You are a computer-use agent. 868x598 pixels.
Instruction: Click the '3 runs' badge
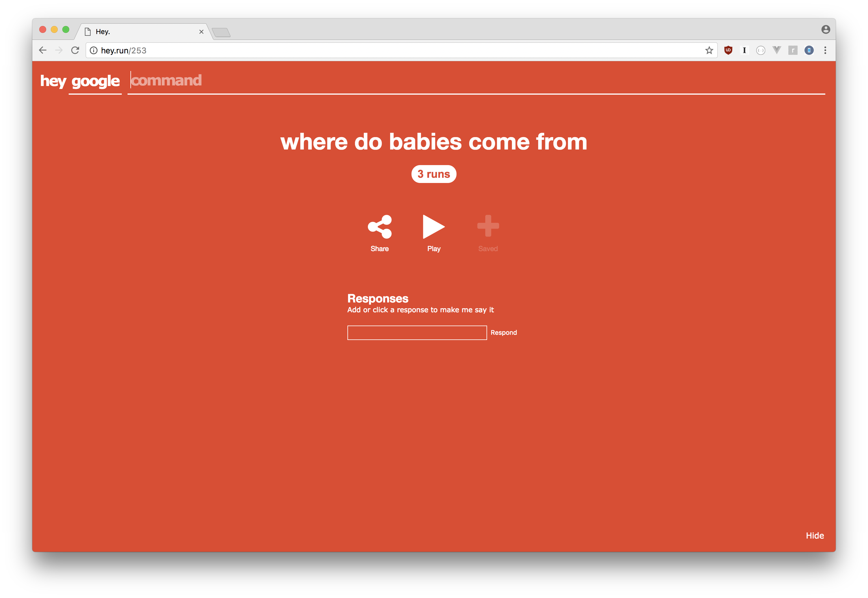click(x=433, y=174)
